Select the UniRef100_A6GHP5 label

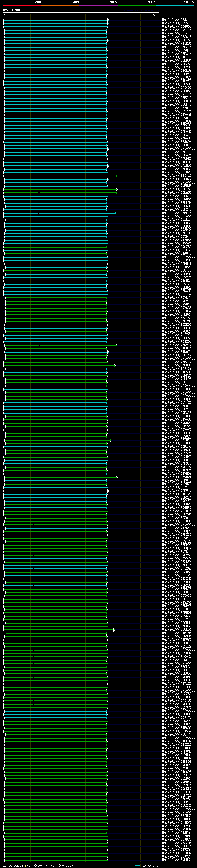[177, 507]
